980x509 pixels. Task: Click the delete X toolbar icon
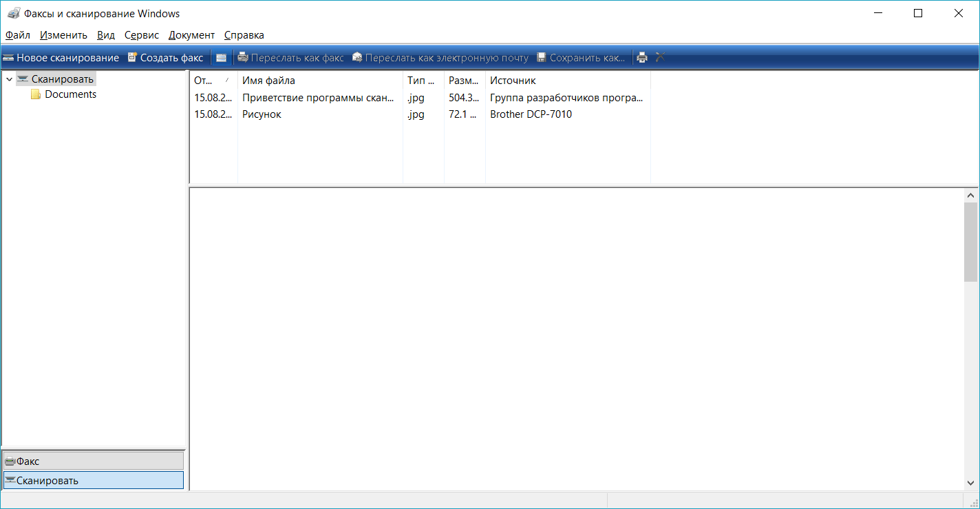coord(660,57)
